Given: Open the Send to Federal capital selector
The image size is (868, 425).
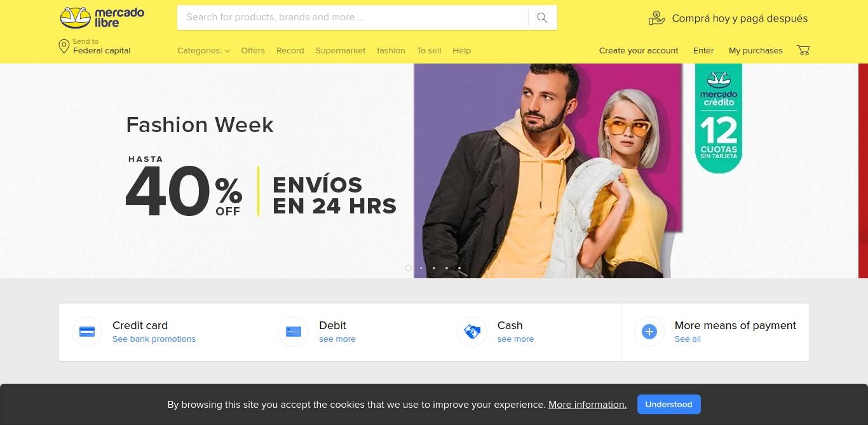Looking at the screenshot, I should [x=95, y=46].
